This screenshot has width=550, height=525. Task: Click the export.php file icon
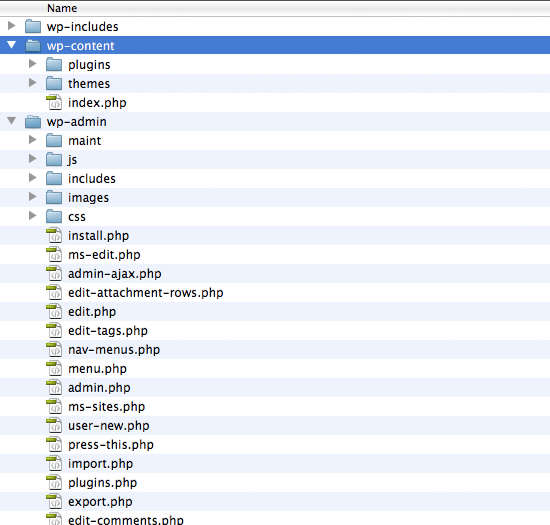[54, 501]
